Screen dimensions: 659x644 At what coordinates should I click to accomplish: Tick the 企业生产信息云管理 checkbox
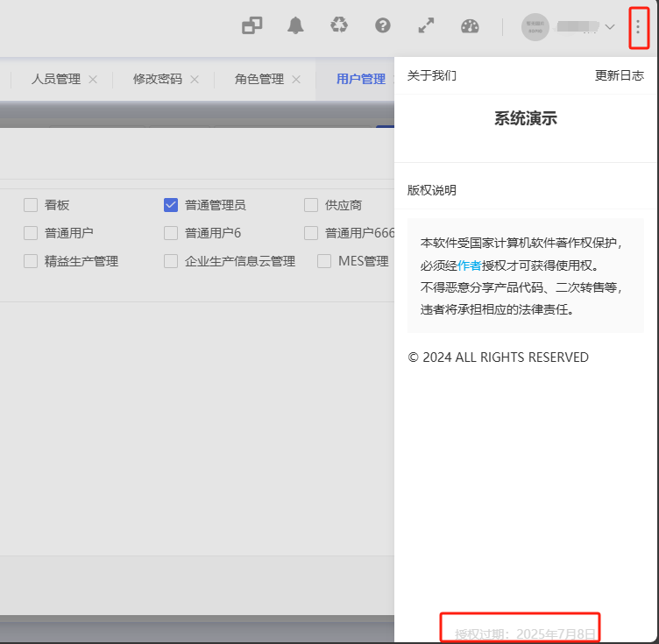click(171, 261)
